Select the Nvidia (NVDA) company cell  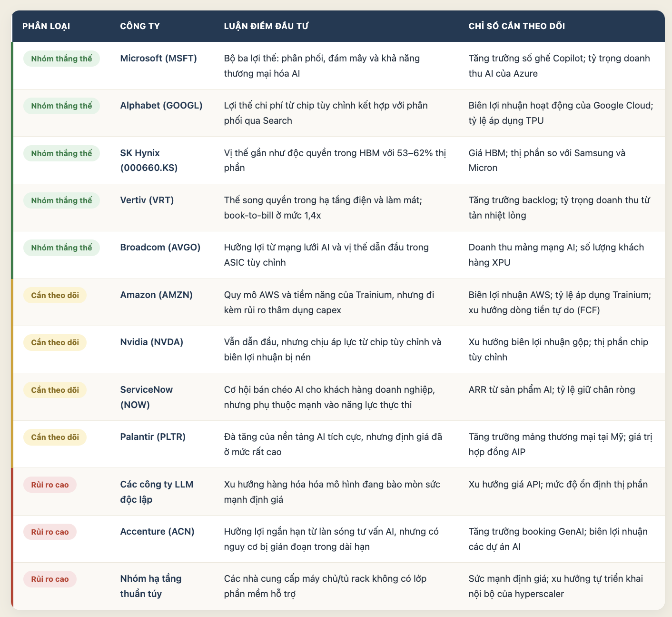[x=152, y=342]
